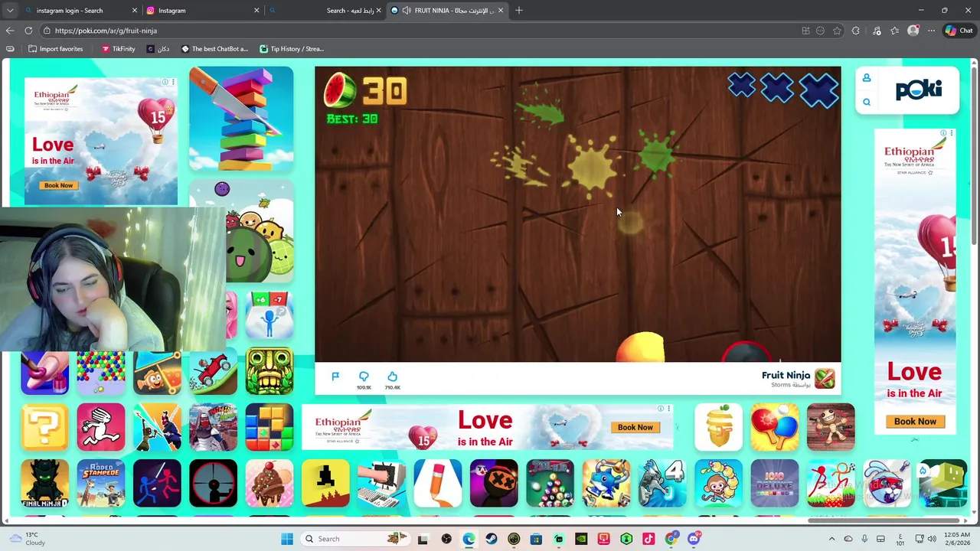Click the browser back arrow

(x=10, y=31)
